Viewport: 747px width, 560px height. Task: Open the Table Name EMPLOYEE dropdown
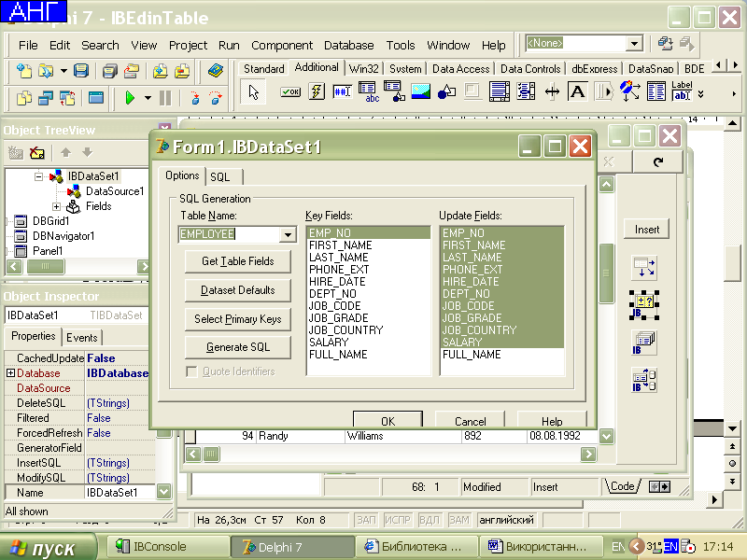click(288, 234)
